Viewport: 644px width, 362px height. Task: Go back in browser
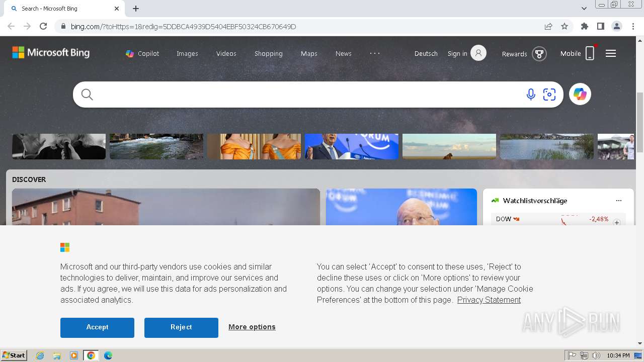(x=11, y=26)
